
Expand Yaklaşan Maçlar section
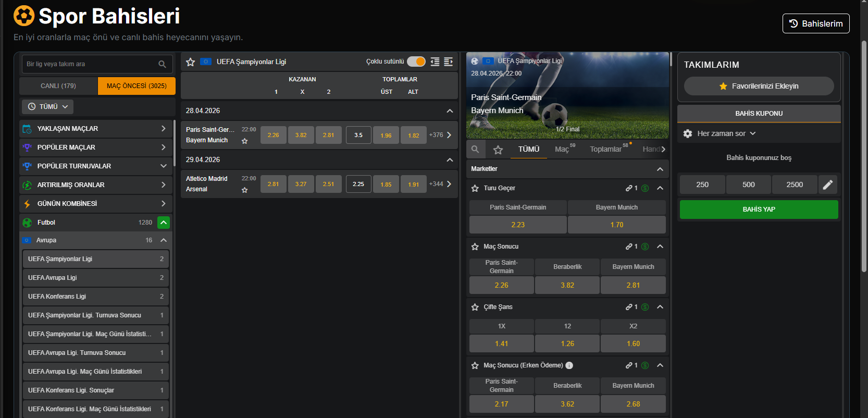pos(164,129)
